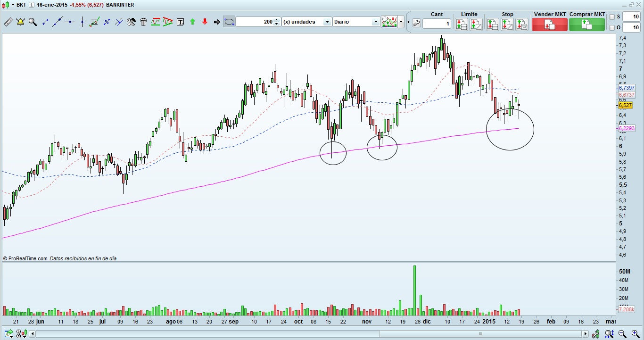Open the checklist chart tool
This screenshot has width=644, height=340.
click(95, 22)
